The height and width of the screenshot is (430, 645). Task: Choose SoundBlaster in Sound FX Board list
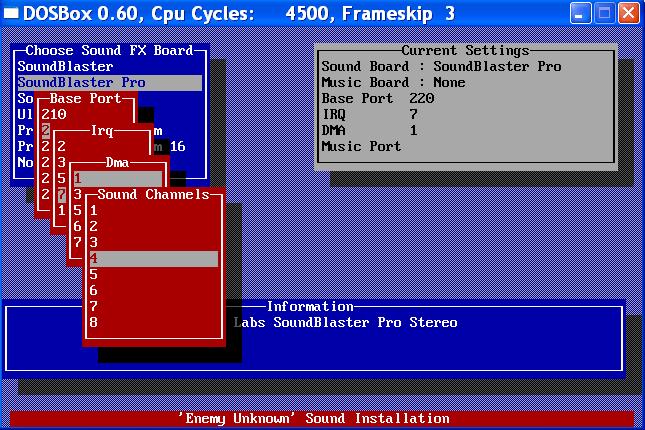coord(109,67)
